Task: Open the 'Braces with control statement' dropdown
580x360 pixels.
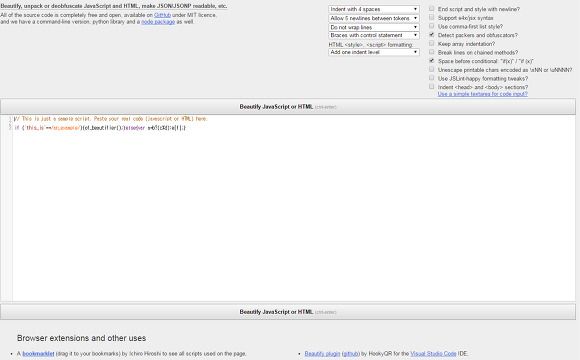Action: (374, 36)
